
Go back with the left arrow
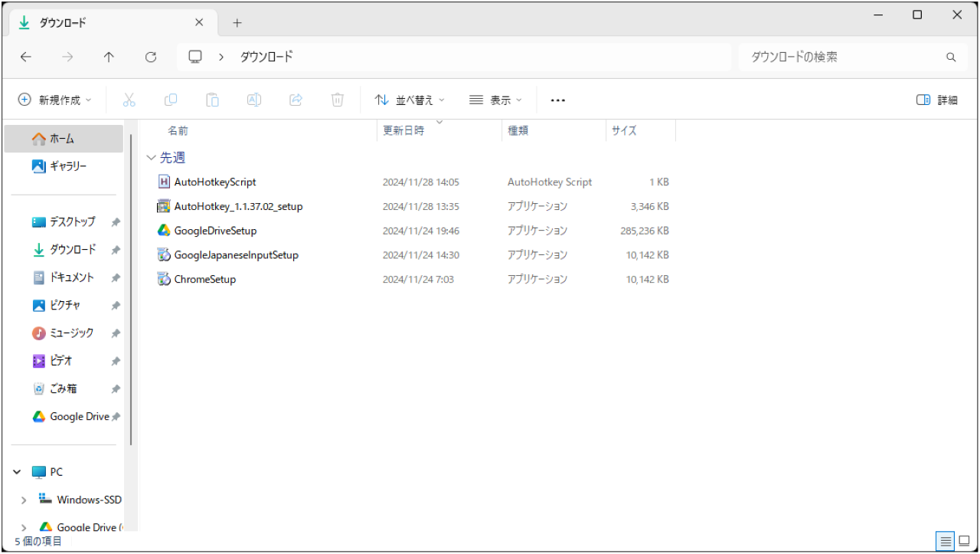click(x=25, y=57)
